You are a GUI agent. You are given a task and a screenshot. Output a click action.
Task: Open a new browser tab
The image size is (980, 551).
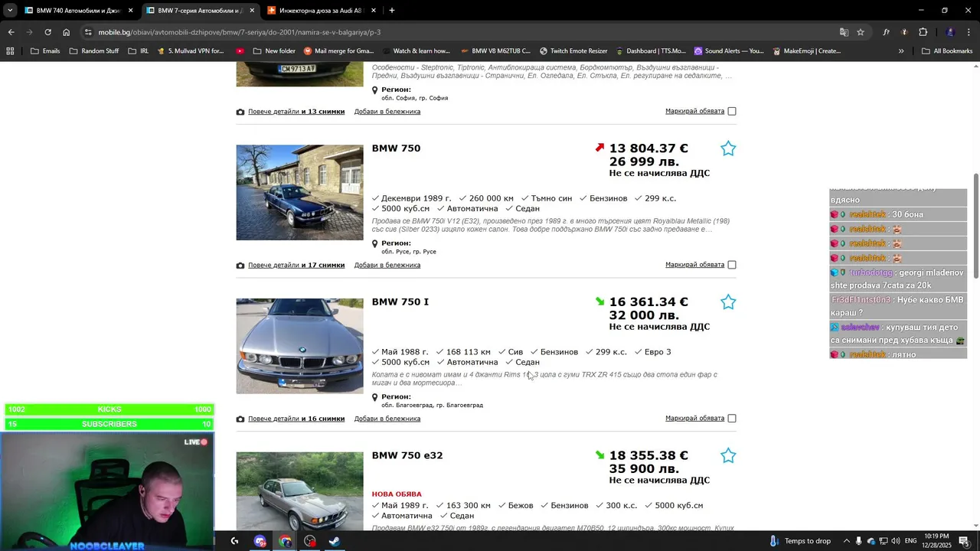(x=392, y=11)
